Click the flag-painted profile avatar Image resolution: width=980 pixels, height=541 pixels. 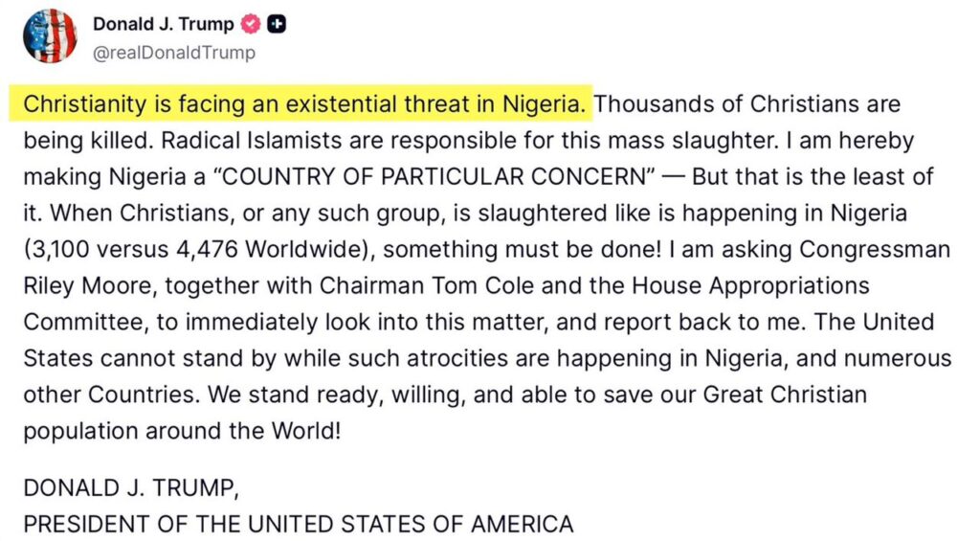tap(49, 36)
